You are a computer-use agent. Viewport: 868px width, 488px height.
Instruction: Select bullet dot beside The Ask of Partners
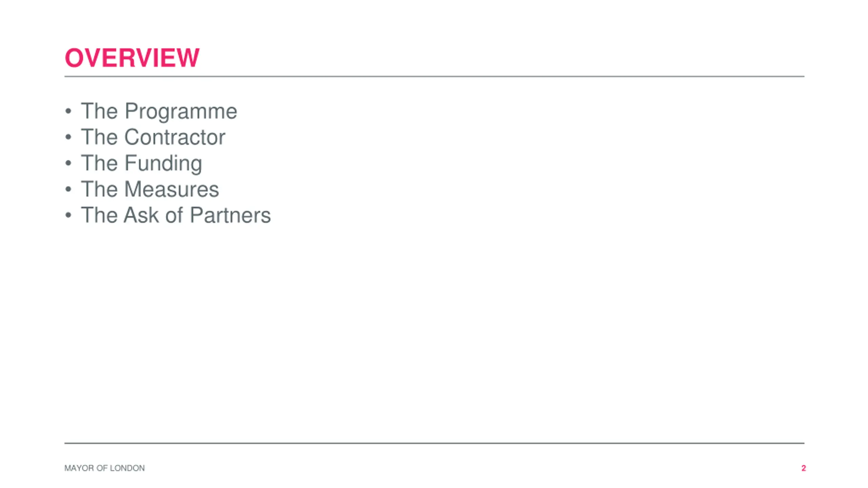click(x=68, y=215)
